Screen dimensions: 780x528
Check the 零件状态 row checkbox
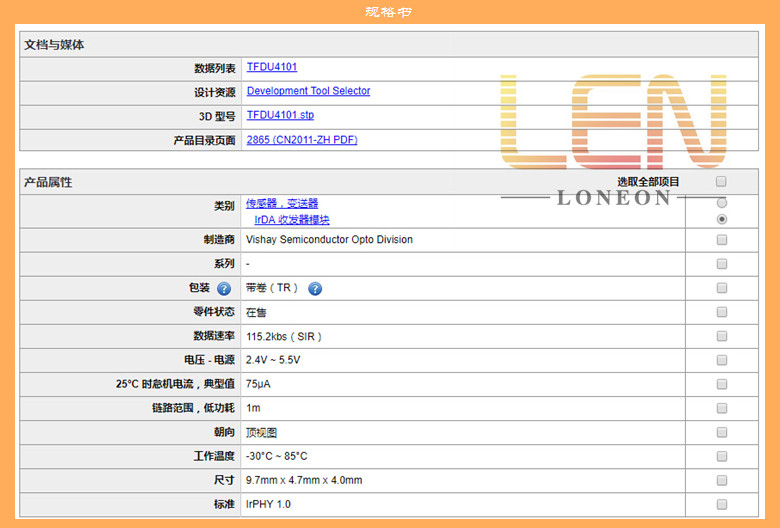tap(721, 312)
